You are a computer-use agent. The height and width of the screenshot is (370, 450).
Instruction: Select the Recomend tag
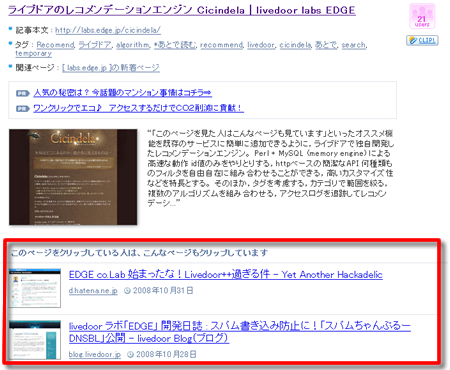pyautogui.click(x=55, y=45)
